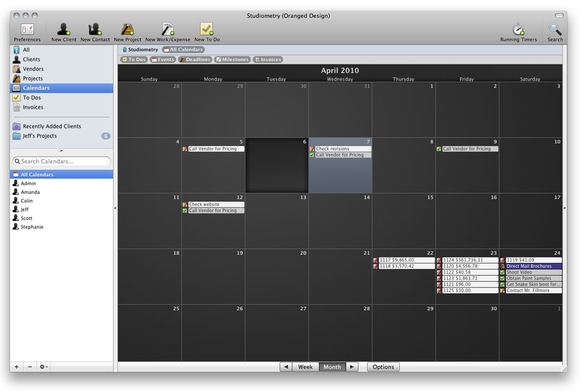Switch to Week view
The image size is (582, 392).
tap(305, 367)
